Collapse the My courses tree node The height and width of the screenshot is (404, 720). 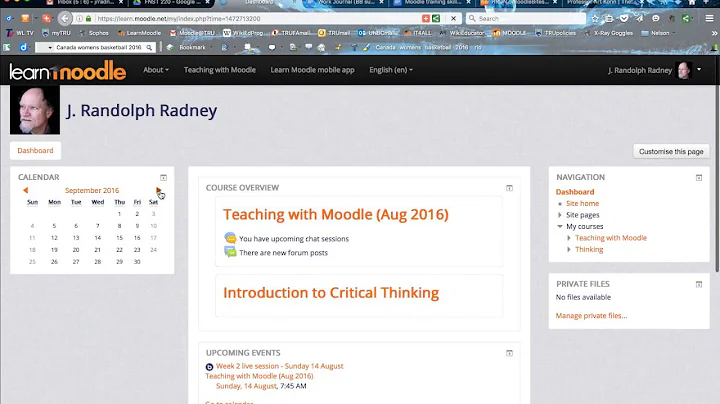pyautogui.click(x=559, y=226)
